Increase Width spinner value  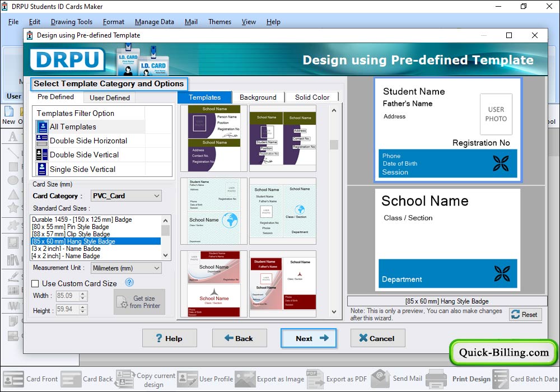(83, 293)
